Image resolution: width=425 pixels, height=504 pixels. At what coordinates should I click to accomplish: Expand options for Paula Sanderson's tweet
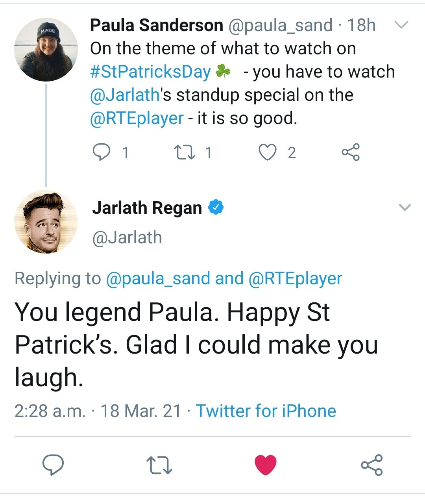tap(401, 26)
